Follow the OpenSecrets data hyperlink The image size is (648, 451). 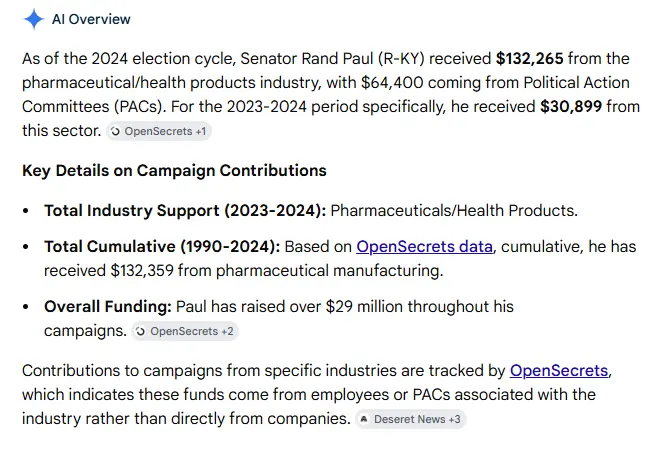pos(424,246)
